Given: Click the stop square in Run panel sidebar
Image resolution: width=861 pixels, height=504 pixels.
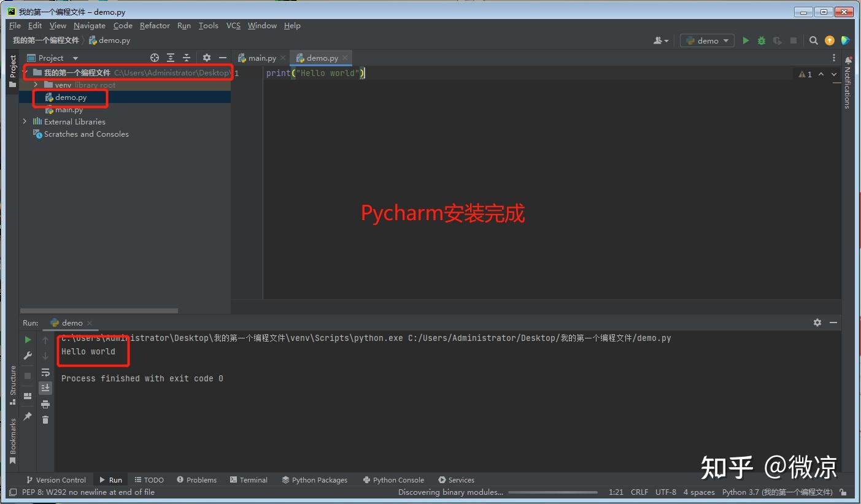Looking at the screenshot, I should point(28,375).
